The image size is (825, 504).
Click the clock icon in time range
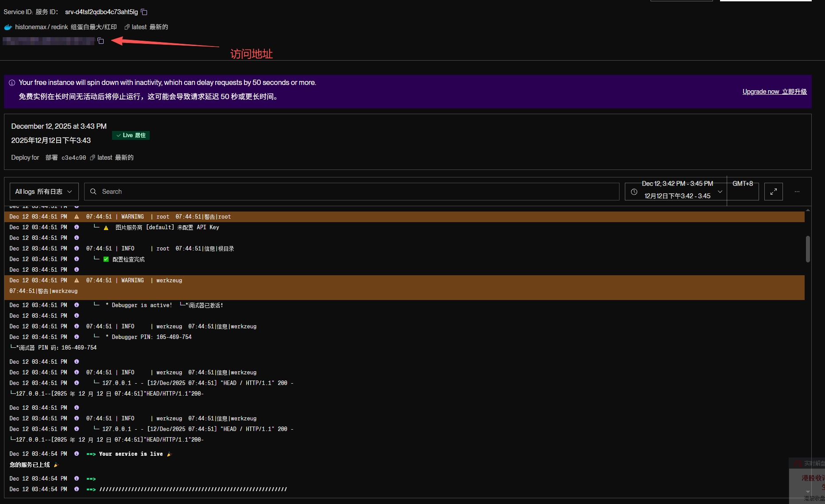[x=634, y=192]
